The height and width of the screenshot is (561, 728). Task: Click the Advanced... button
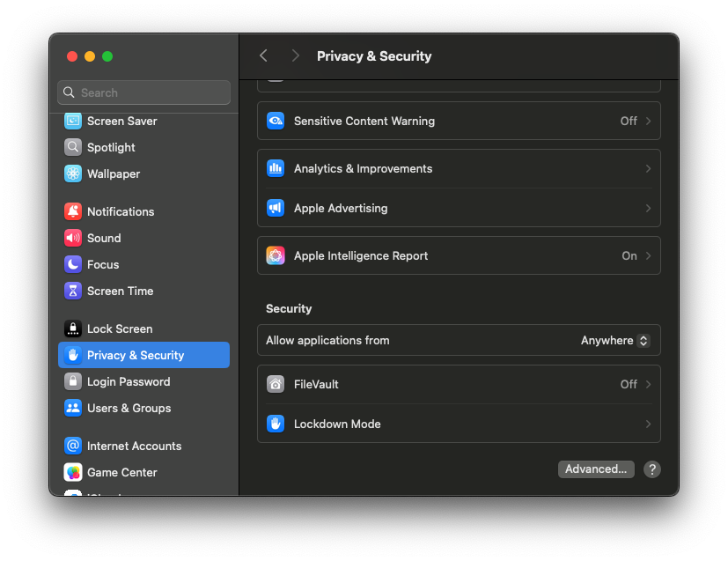596,469
